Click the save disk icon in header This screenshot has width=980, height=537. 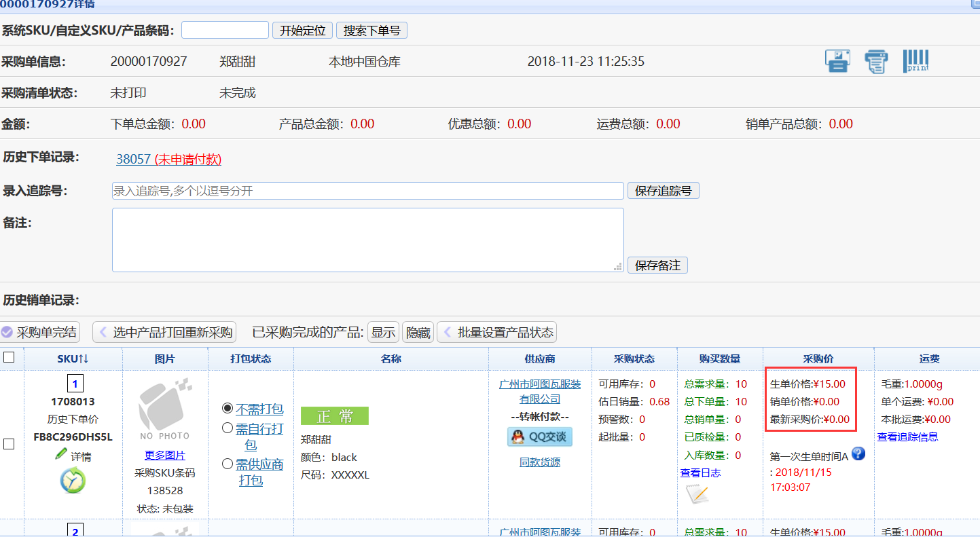(x=838, y=61)
